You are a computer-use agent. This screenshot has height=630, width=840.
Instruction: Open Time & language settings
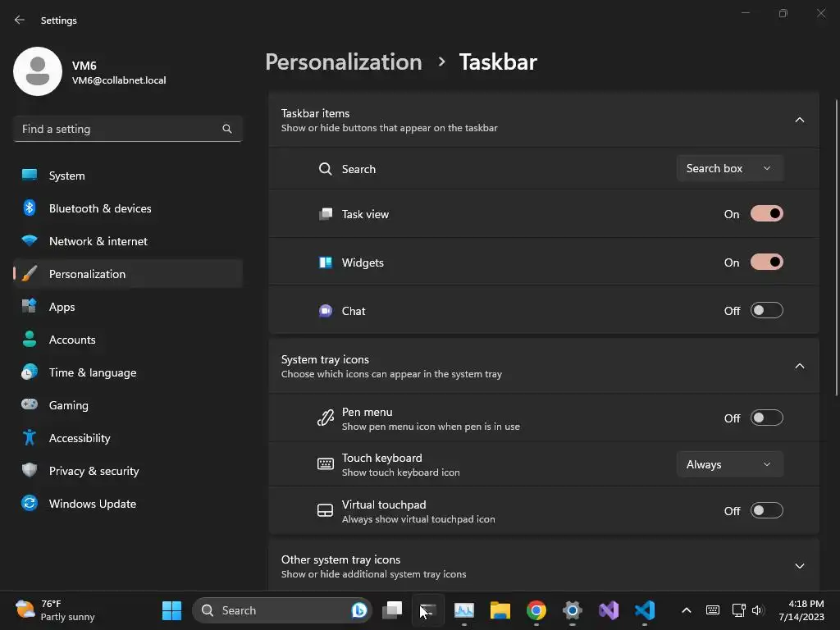coord(128,372)
